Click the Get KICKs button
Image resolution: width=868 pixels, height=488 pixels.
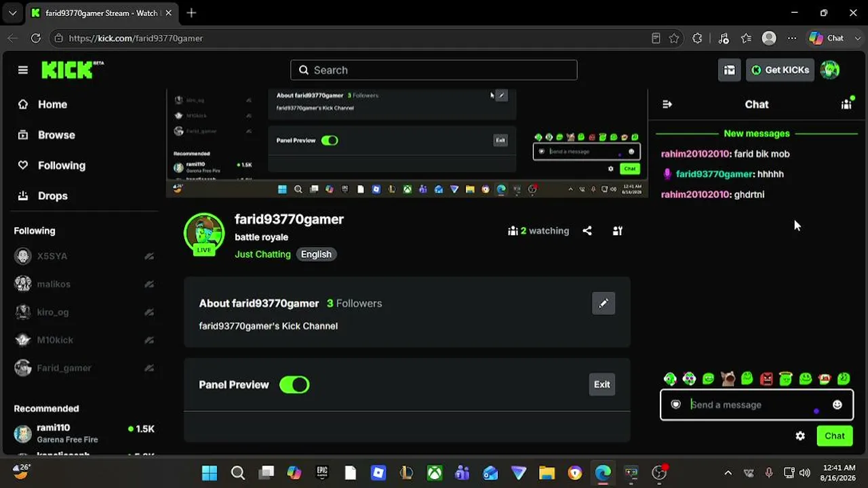(x=780, y=70)
